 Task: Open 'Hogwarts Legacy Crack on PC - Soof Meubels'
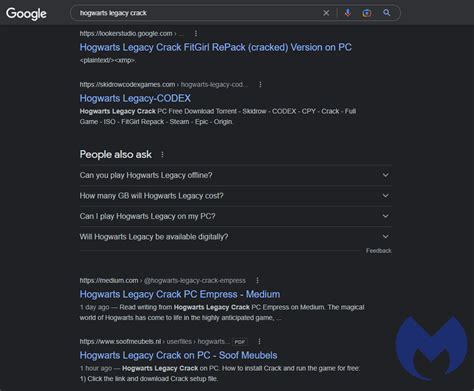click(x=178, y=355)
